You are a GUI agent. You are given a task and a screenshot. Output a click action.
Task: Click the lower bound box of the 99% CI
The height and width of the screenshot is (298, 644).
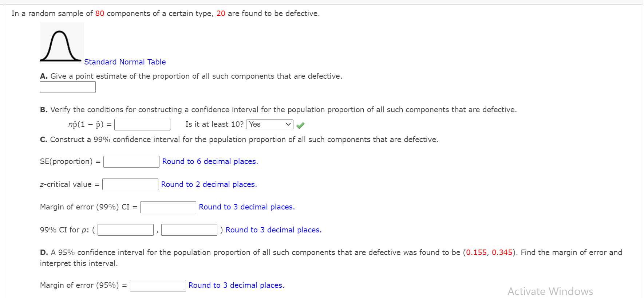(x=125, y=230)
